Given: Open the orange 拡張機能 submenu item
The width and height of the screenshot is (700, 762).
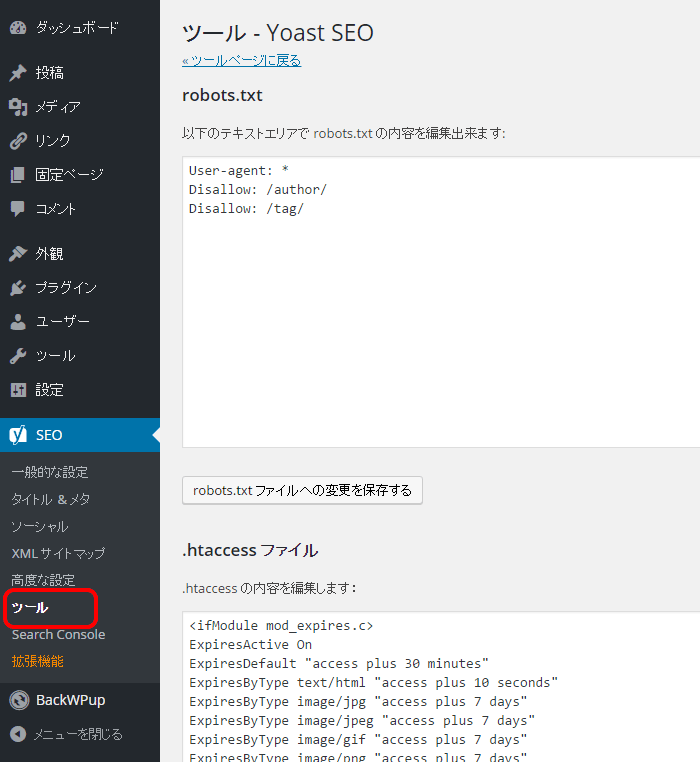Looking at the screenshot, I should (38, 661).
